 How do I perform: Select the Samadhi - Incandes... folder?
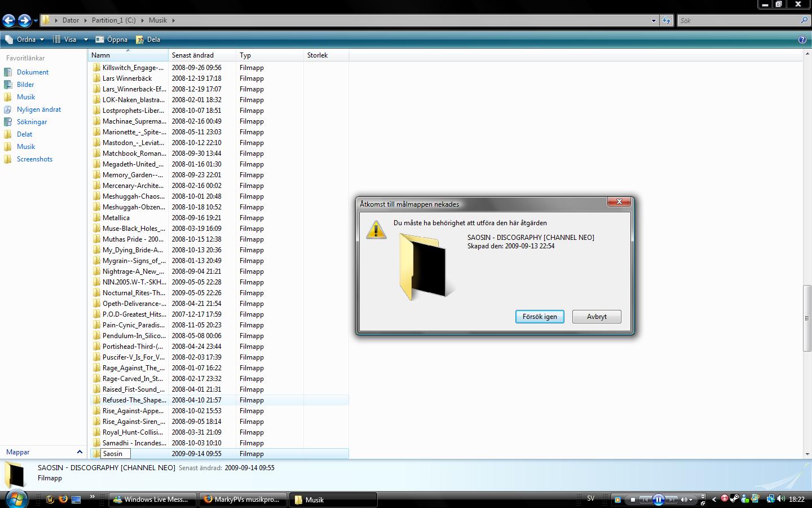(134, 443)
